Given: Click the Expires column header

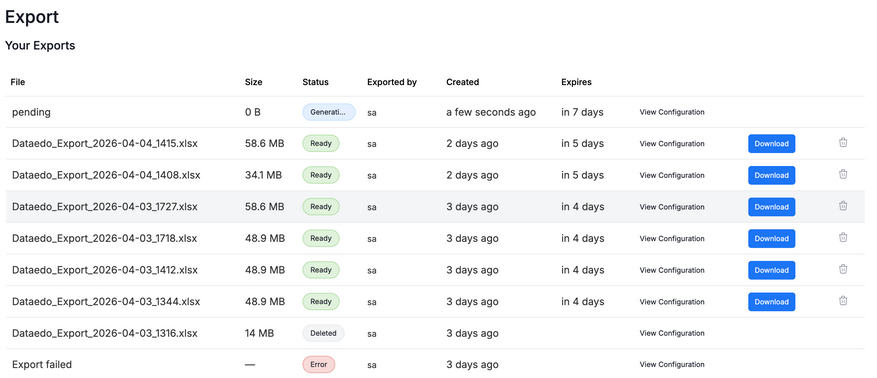Looking at the screenshot, I should 576,82.
